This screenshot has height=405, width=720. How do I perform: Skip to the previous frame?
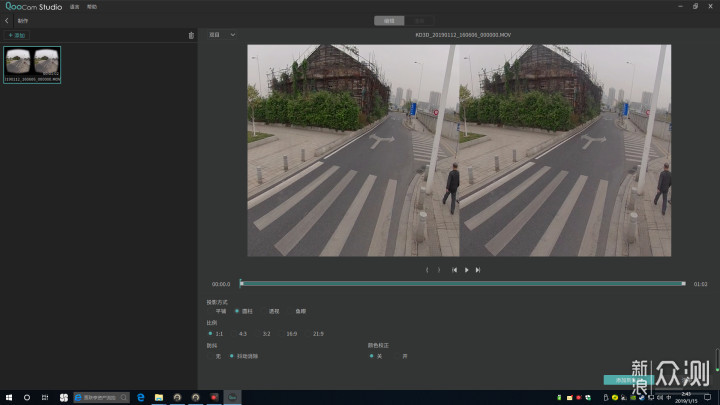click(x=454, y=270)
